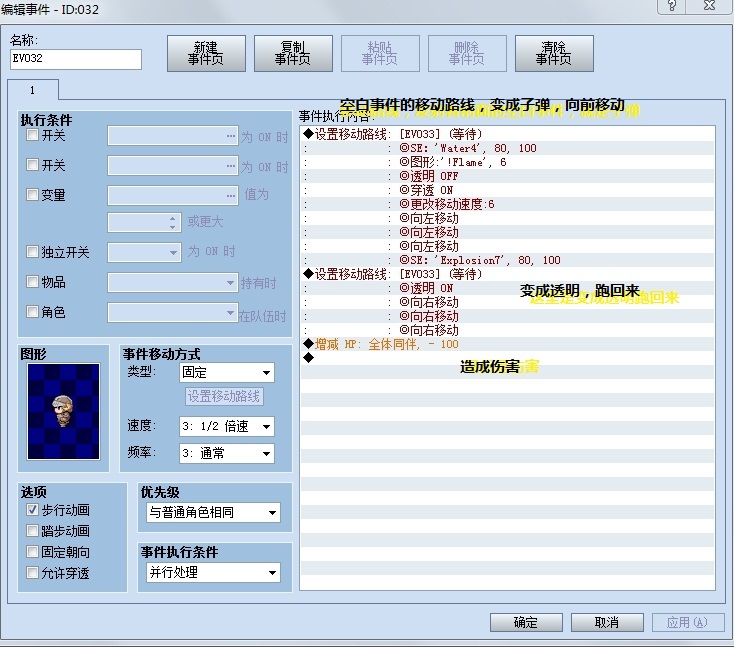Open the 事件执行条件 dropdown 并行处理
This screenshot has width=734, height=647.
213,573
